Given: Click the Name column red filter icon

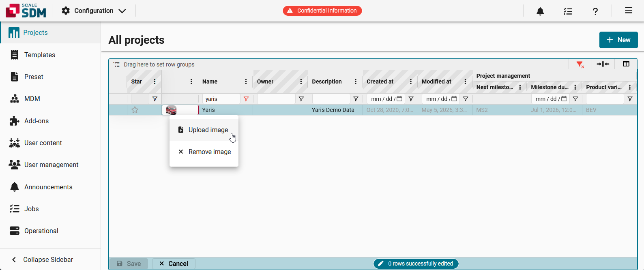Looking at the screenshot, I should pyautogui.click(x=246, y=99).
